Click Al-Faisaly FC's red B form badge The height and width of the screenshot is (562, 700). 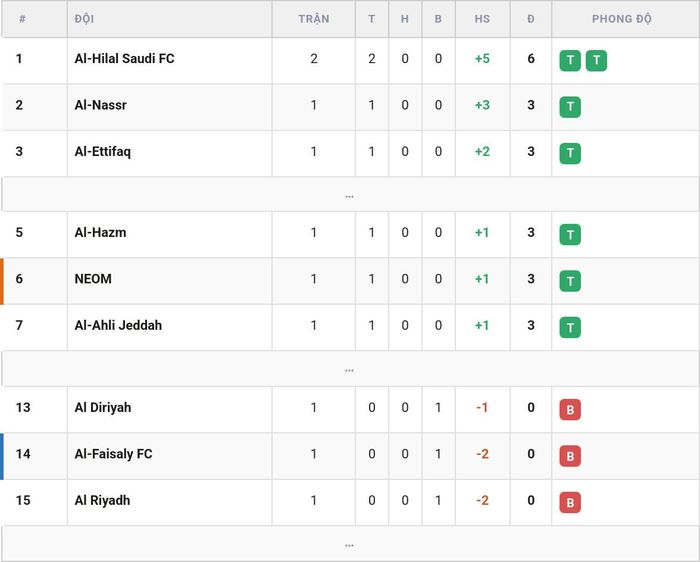pos(570,456)
